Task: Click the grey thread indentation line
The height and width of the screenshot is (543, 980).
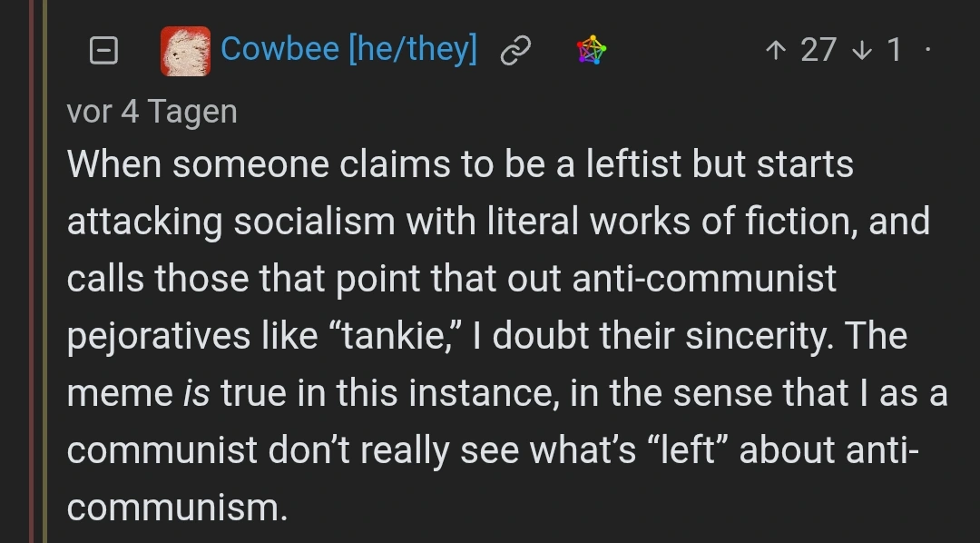Action: [x=44, y=272]
